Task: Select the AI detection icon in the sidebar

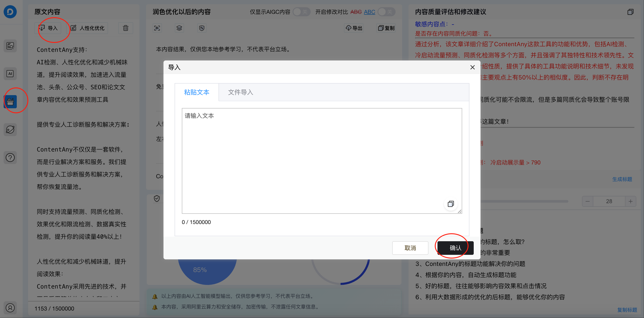Action: [10, 74]
